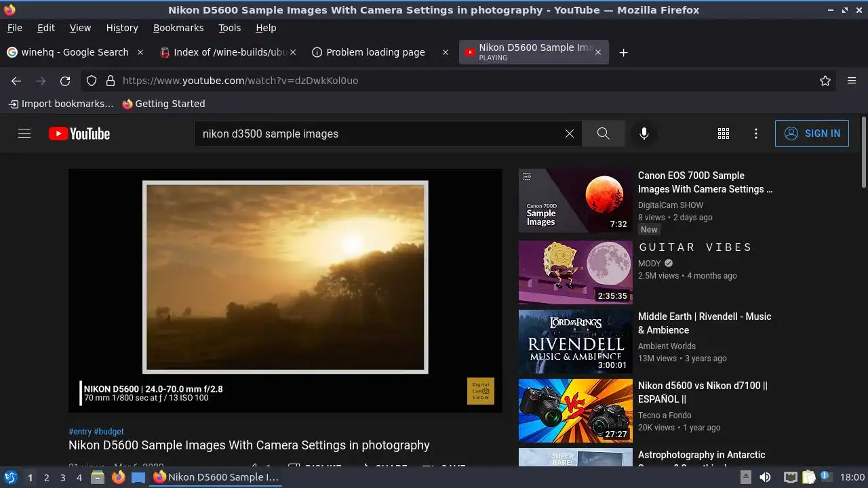Launch file manager from taskbar
Viewport: 868px width, 488px height.
pyautogui.click(x=98, y=477)
